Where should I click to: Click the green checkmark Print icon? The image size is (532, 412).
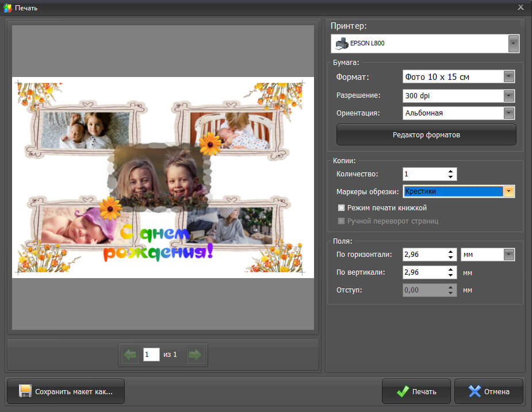click(403, 392)
